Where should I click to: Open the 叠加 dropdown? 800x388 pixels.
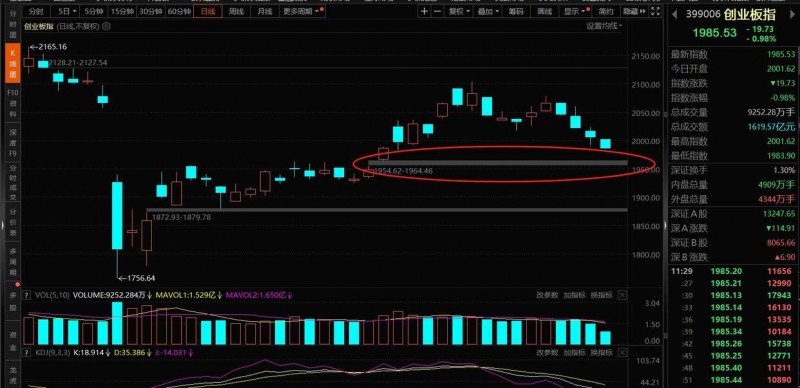[488, 11]
